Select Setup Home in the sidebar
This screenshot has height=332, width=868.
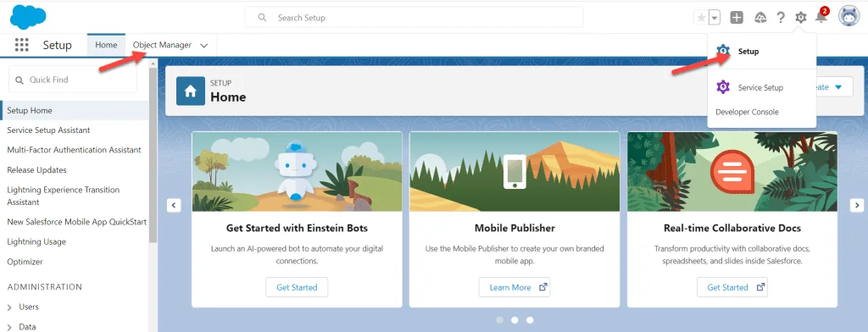point(75,110)
